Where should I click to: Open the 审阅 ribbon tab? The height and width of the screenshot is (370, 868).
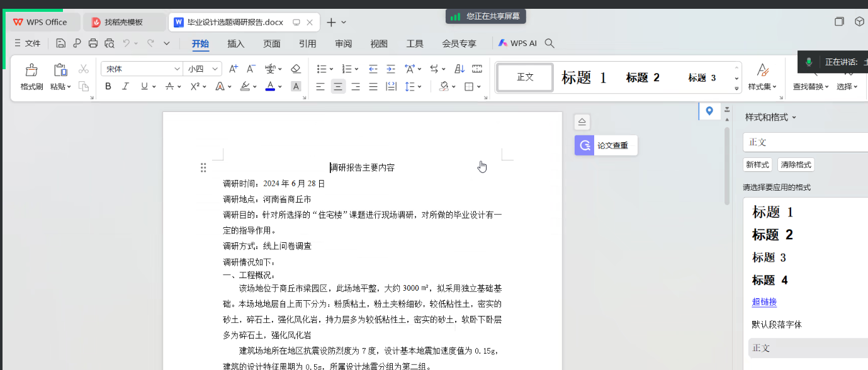(x=344, y=43)
